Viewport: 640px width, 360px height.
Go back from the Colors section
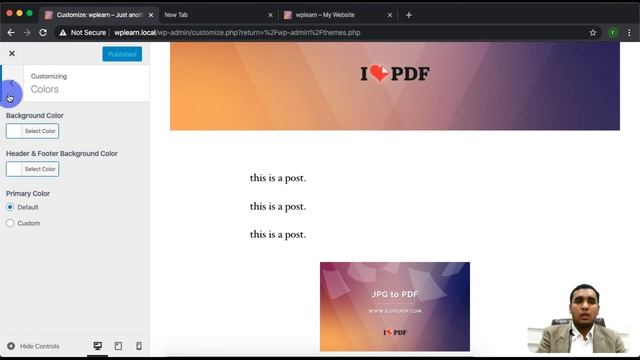pos(12,83)
